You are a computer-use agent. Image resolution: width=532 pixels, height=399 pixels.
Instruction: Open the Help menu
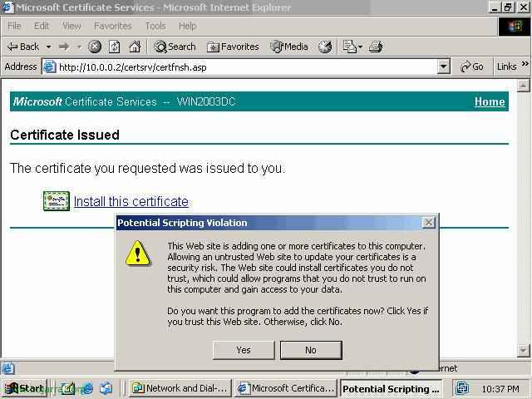coord(188,26)
